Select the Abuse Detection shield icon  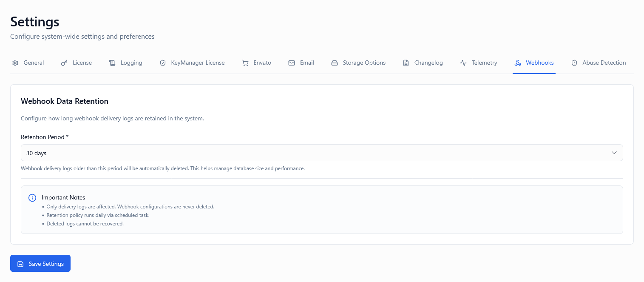tap(574, 63)
